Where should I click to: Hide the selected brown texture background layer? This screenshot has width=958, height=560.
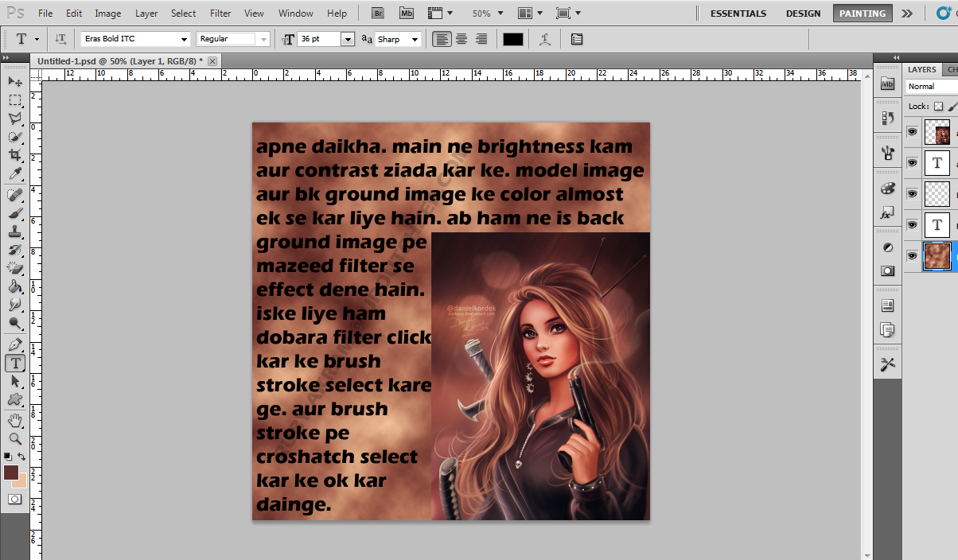pyautogui.click(x=912, y=255)
